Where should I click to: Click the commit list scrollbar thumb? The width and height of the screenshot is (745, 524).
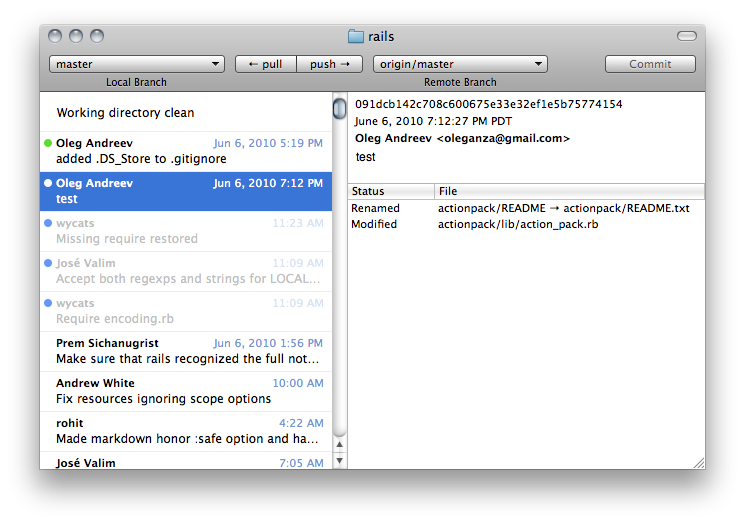(x=339, y=109)
